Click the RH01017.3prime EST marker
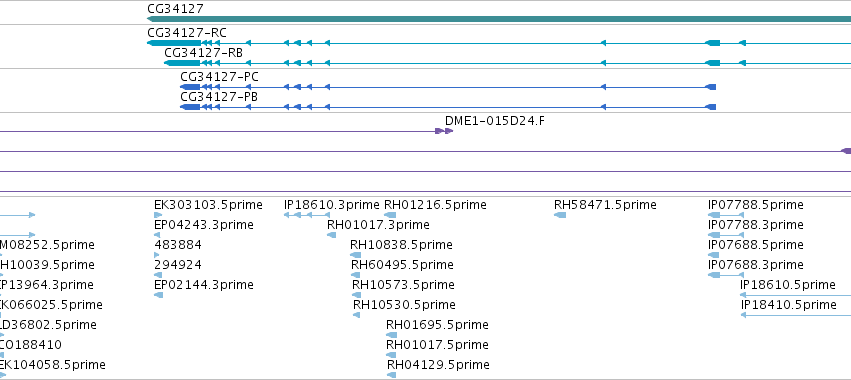851x380 pixels. [x=331, y=235]
